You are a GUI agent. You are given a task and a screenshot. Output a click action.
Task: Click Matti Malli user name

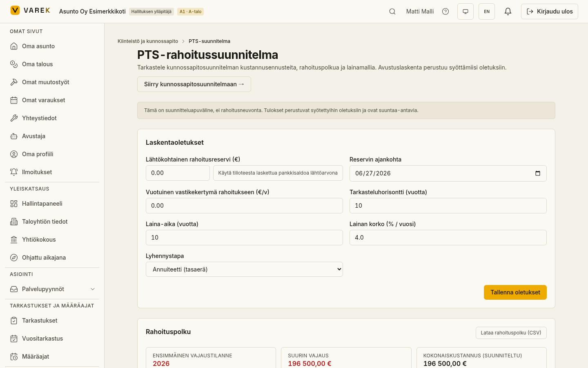click(420, 11)
